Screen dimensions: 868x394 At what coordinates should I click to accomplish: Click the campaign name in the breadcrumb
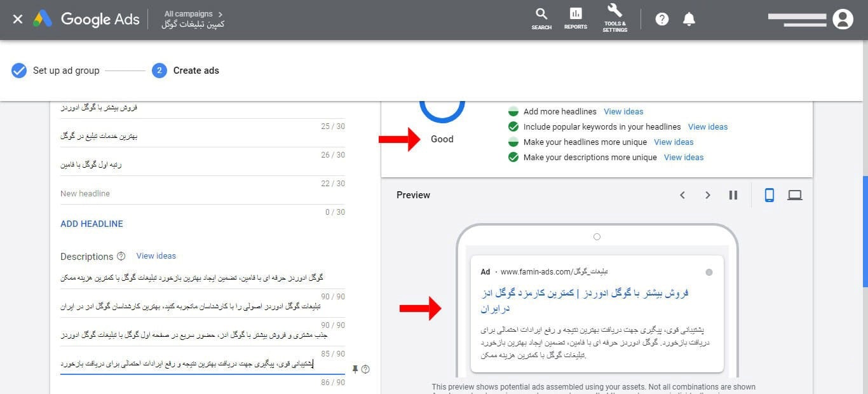click(193, 24)
